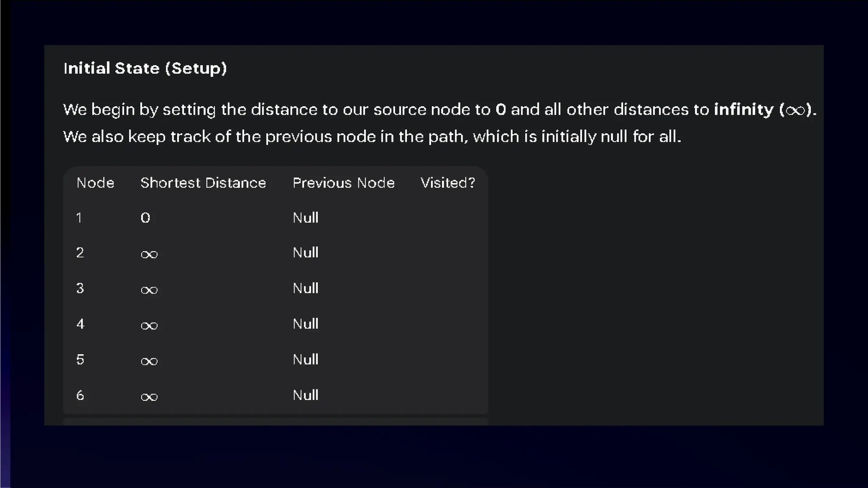Select the Null value in node 4's row
This screenshot has width=868, height=488.
[x=305, y=324]
